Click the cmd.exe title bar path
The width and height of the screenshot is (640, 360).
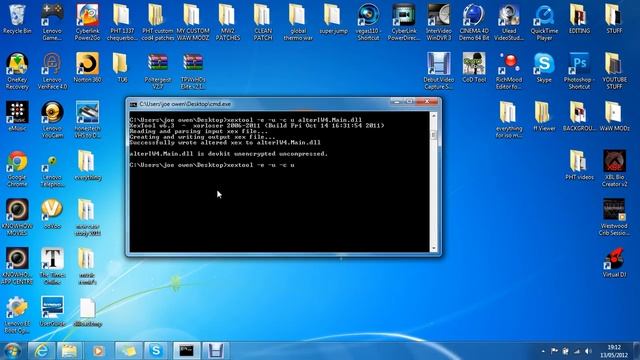(x=185, y=104)
